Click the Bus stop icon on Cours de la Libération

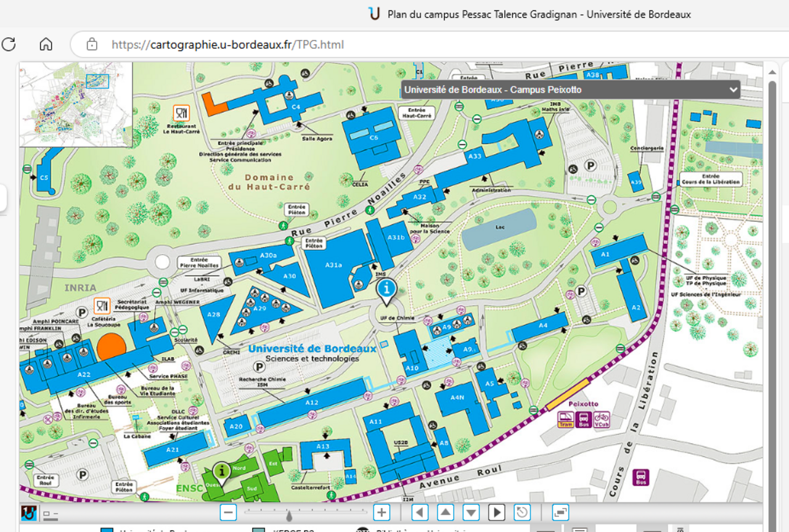[641, 477]
